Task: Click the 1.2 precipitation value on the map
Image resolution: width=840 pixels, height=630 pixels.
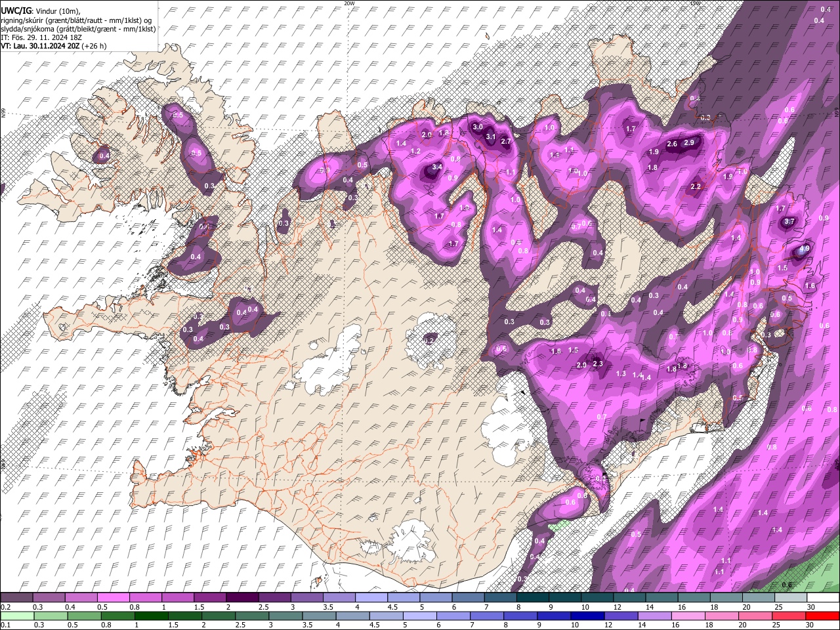Action: 415,151
